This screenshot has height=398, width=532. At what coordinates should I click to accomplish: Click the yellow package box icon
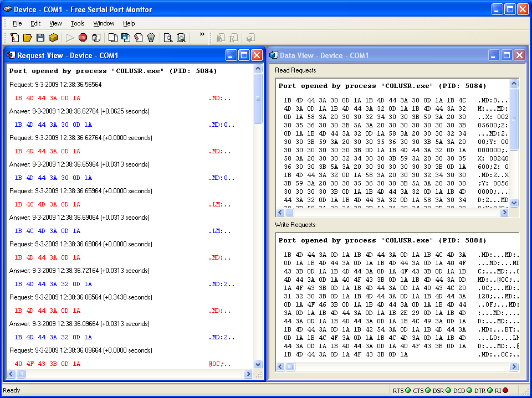(53, 38)
